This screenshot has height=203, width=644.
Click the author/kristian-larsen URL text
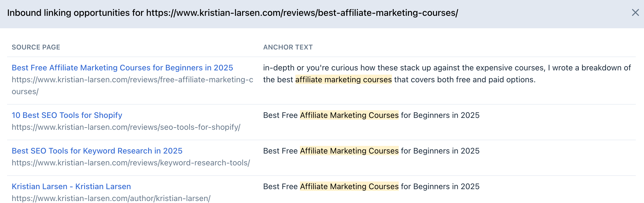(111, 198)
